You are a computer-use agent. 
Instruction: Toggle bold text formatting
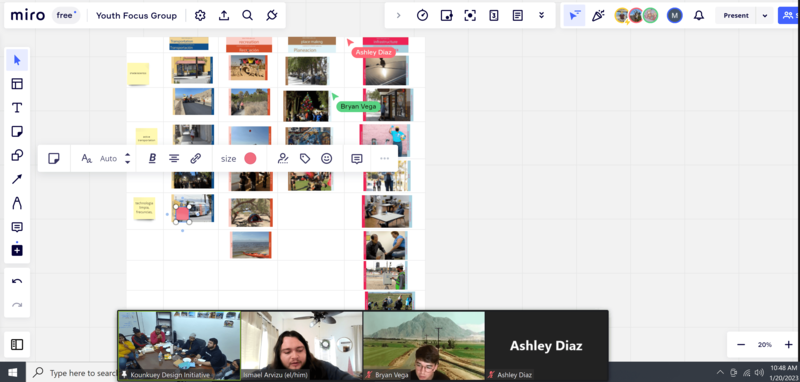152,159
